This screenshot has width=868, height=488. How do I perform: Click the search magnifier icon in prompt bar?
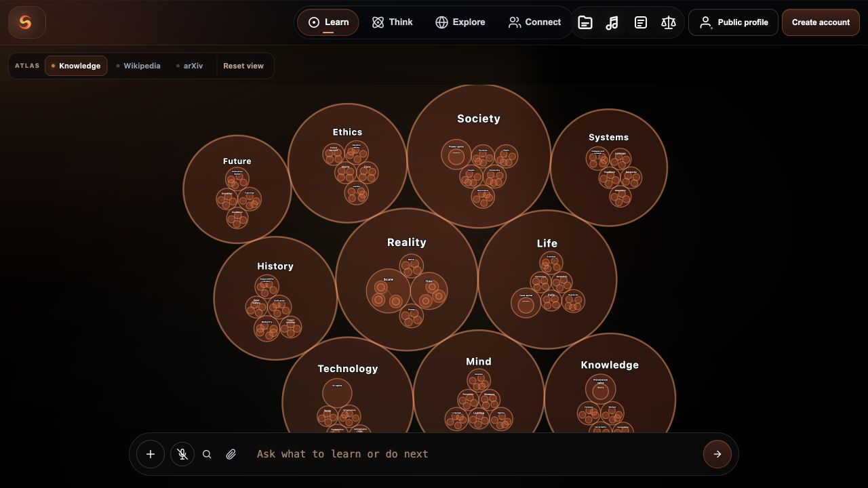point(208,454)
